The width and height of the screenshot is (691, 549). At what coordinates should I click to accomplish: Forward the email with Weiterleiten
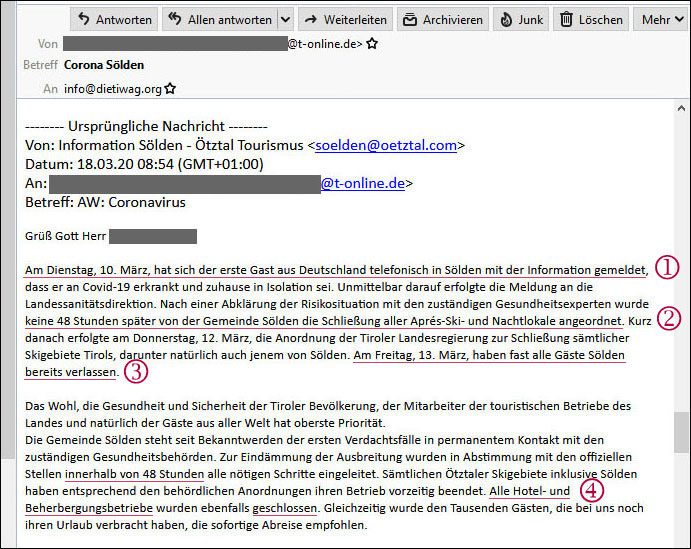[343, 19]
